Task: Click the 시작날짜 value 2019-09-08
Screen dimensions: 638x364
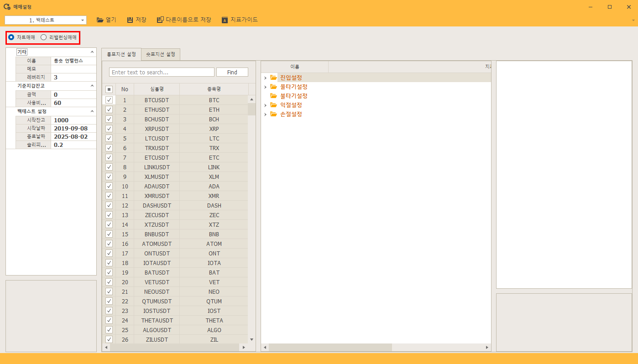Action: coord(74,128)
